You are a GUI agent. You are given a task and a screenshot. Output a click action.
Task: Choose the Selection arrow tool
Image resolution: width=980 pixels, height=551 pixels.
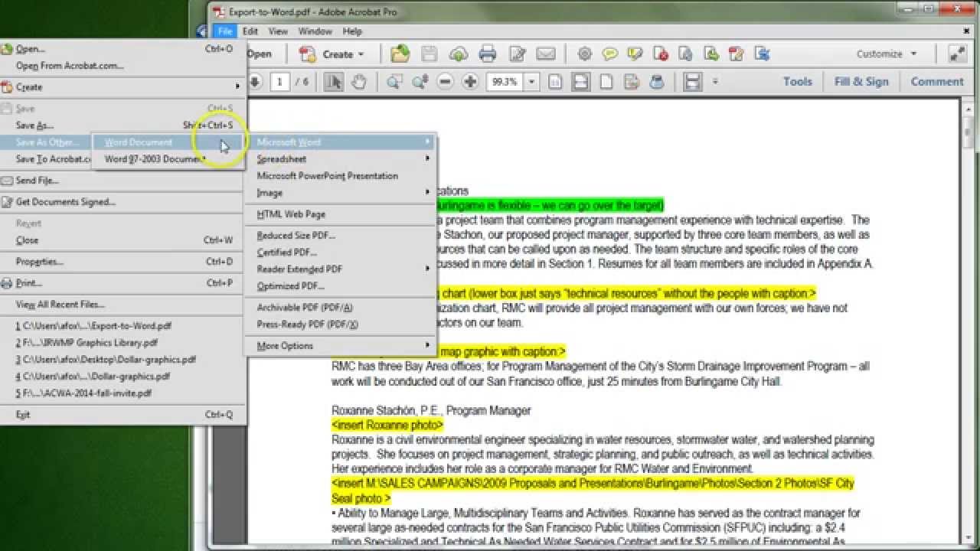pos(333,81)
